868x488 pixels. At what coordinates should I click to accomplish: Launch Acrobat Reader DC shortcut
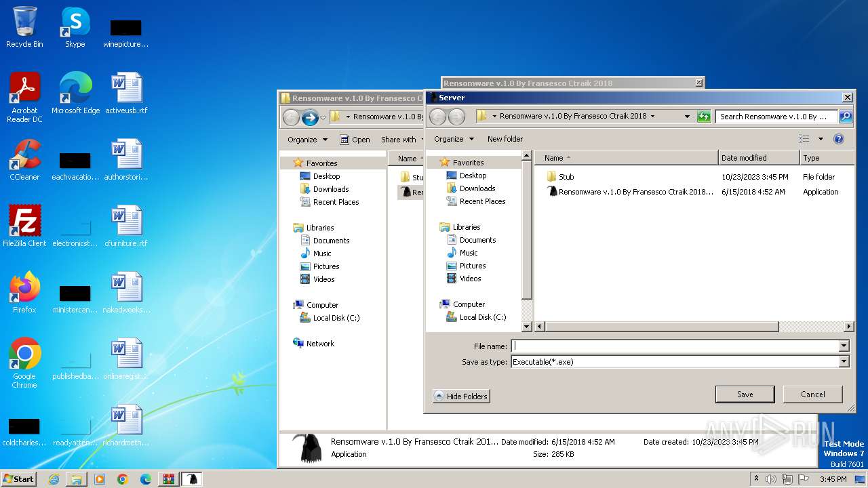tap(24, 98)
